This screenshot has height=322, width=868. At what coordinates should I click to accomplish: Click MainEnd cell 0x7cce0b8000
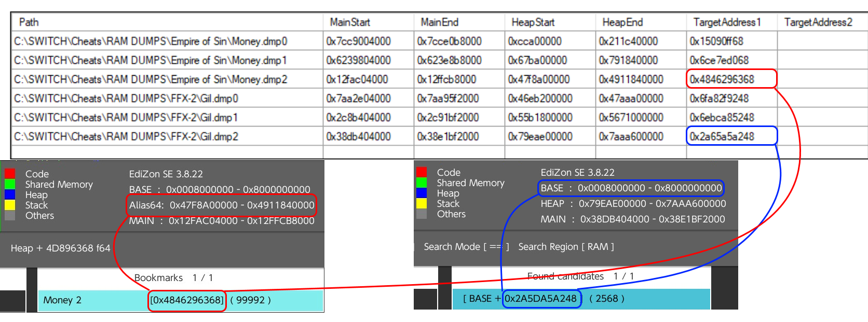[x=459, y=41]
